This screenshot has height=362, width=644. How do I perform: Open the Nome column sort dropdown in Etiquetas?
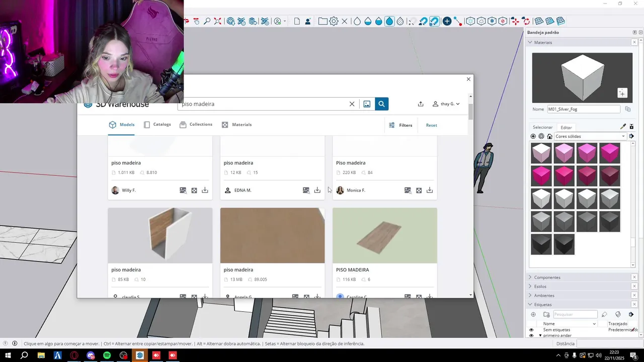point(594,324)
